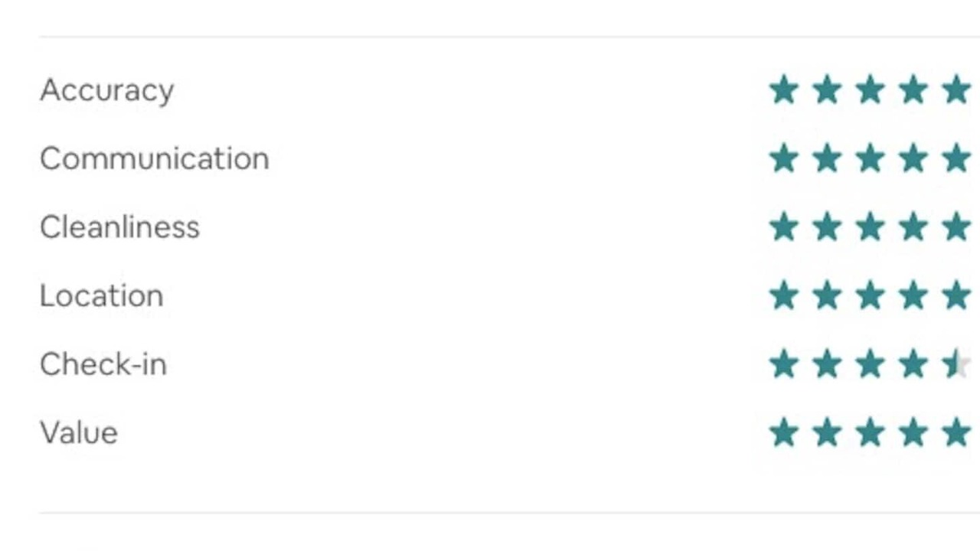The height and width of the screenshot is (551, 980).
Task: Click the Accuracy rating label
Action: pyautogui.click(x=107, y=90)
